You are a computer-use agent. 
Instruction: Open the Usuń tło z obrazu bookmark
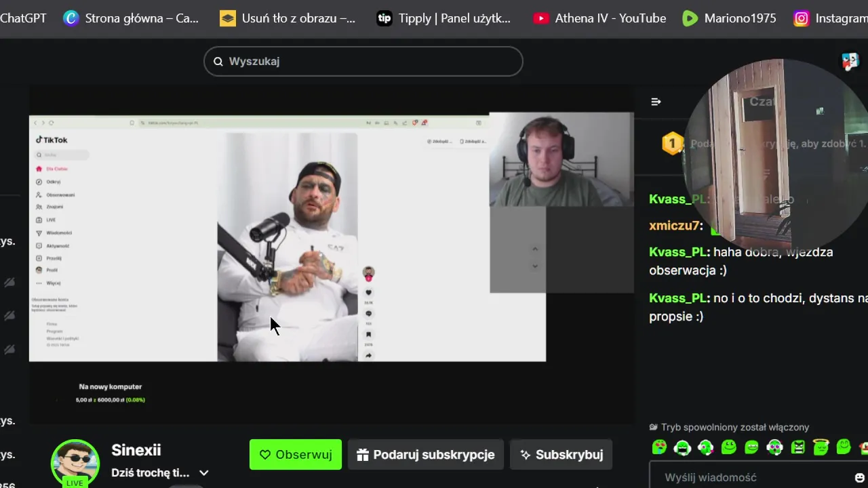[x=288, y=18]
